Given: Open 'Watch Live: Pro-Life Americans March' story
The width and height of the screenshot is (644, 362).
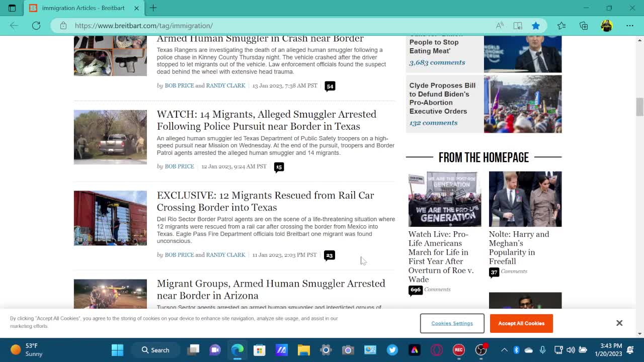Looking at the screenshot, I should pyautogui.click(x=441, y=256).
